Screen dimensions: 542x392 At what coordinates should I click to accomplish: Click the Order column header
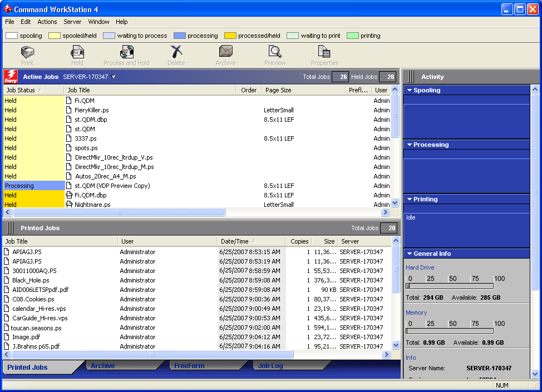(x=249, y=90)
